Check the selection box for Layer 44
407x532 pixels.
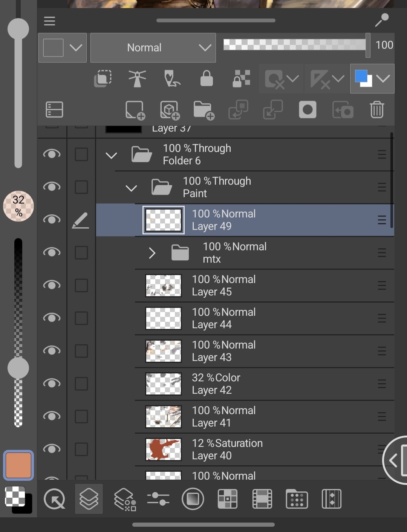(x=81, y=318)
